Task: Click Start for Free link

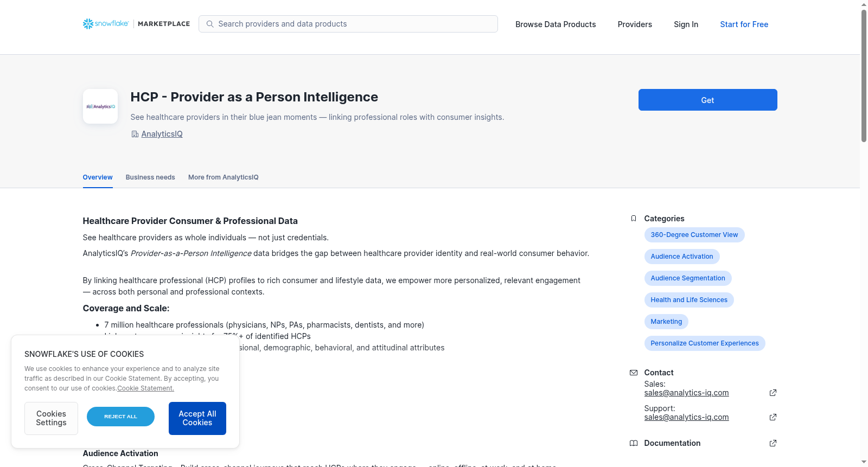Action: click(x=744, y=24)
